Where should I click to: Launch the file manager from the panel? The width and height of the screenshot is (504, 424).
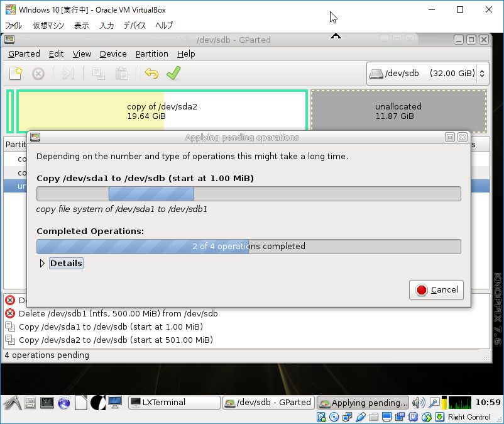(x=30, y=403)
